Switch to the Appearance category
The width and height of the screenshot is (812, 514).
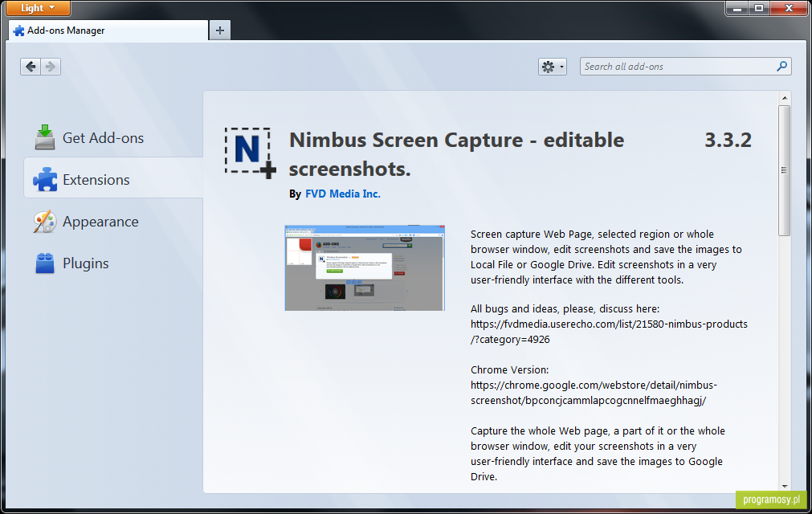113,222
